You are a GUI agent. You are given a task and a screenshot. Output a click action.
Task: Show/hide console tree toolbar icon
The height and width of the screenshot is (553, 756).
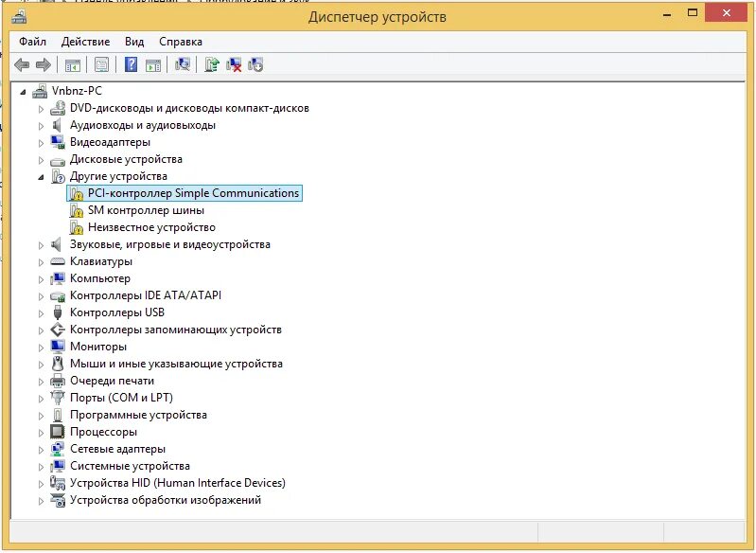(72, 64)
